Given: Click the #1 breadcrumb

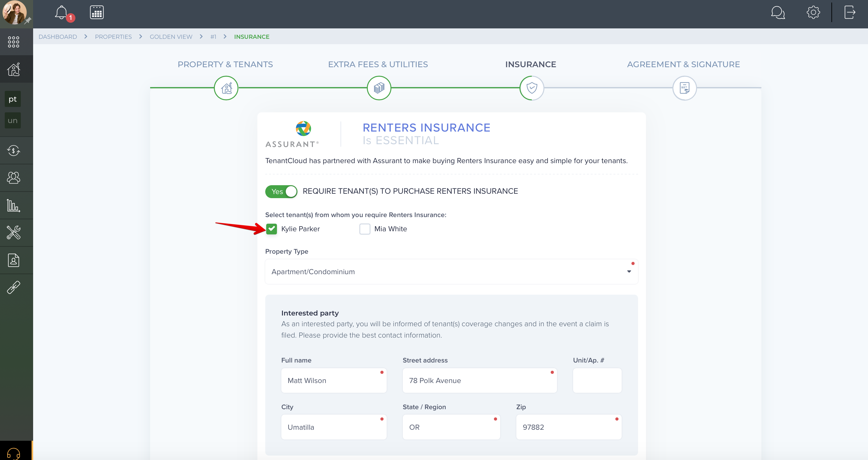Looking at the screenshot, I should (x=213, y=37).
